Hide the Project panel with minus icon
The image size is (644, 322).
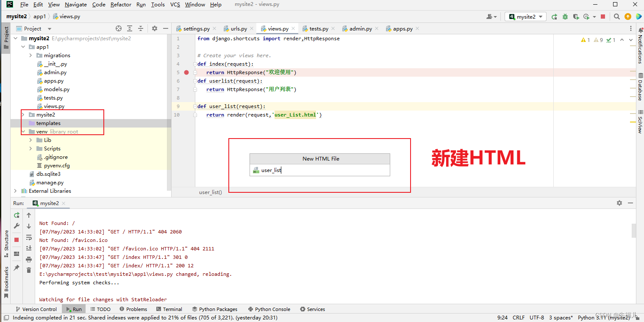click(166, 28)
